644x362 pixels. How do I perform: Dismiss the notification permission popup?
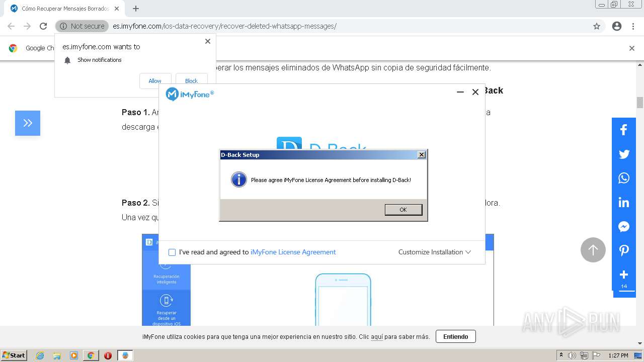click(x=208, y=41)
